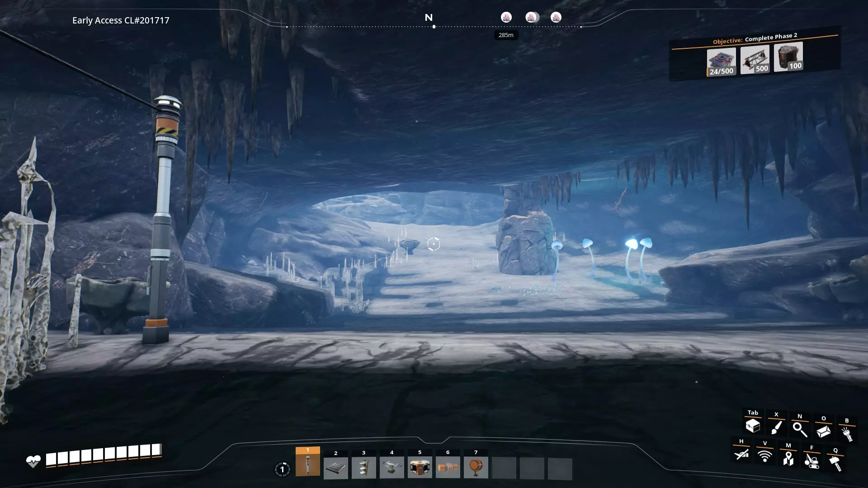
Task: Select the paintbrush customizer icon
Action: click(x=777, y=427)
